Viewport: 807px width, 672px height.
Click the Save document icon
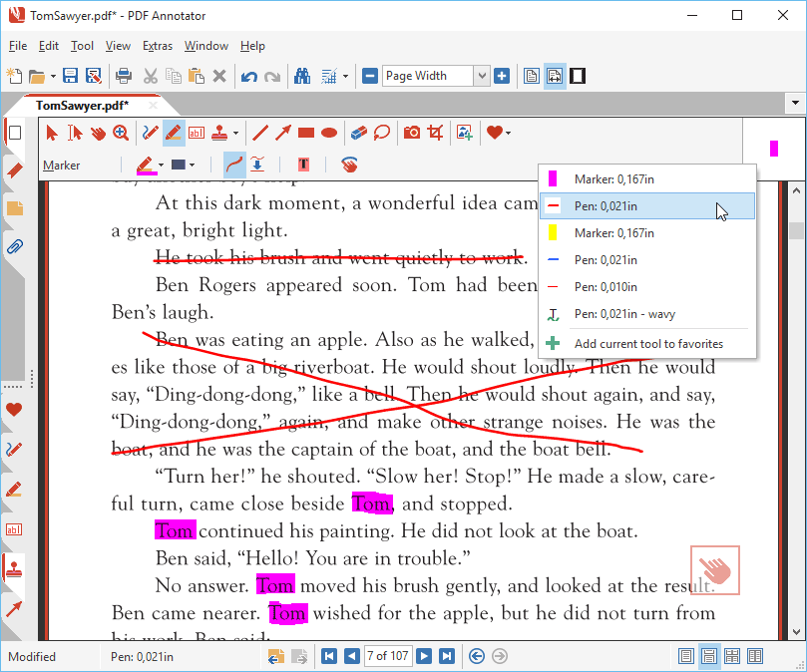[70, 76]
